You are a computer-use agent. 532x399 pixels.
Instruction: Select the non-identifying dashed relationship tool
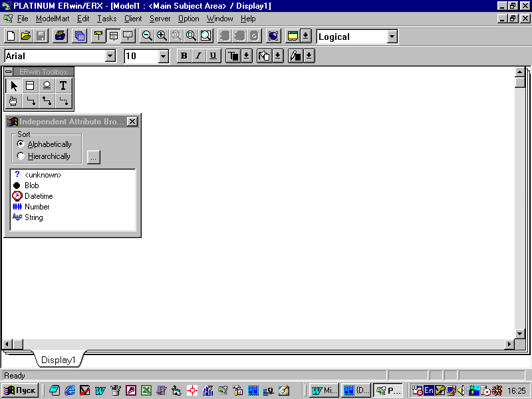coord(63,101)
